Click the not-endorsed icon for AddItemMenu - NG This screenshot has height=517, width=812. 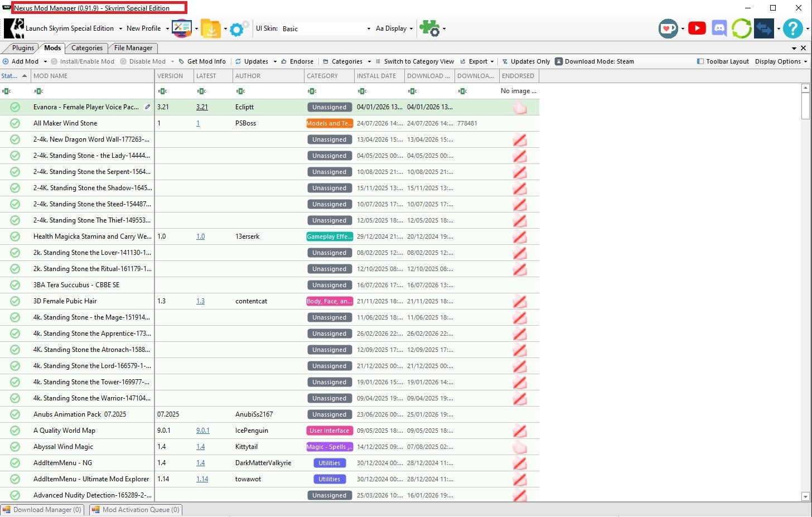[x=520, y=463]
